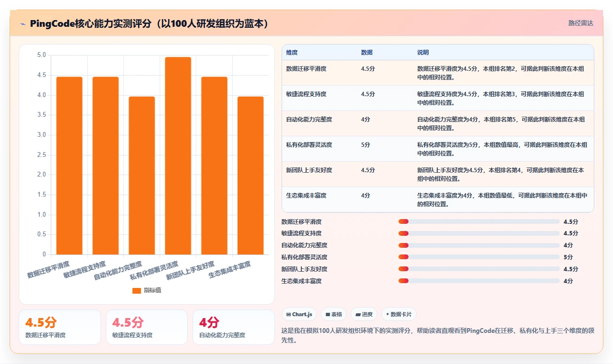Click the description mentioning 本组排名第3

point(500,99)
